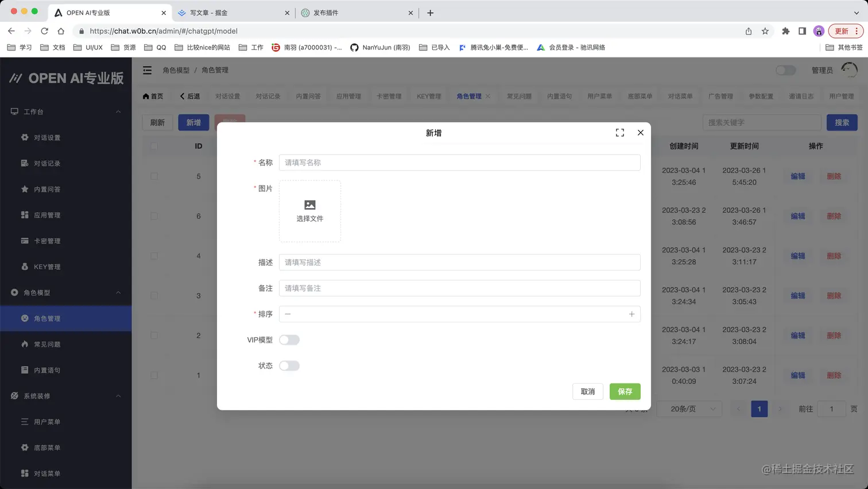Image resolution: width=868 pixels, height=489 pixels.
Task: Switch to the 常见问题 tab
Action: coord(518,96)
